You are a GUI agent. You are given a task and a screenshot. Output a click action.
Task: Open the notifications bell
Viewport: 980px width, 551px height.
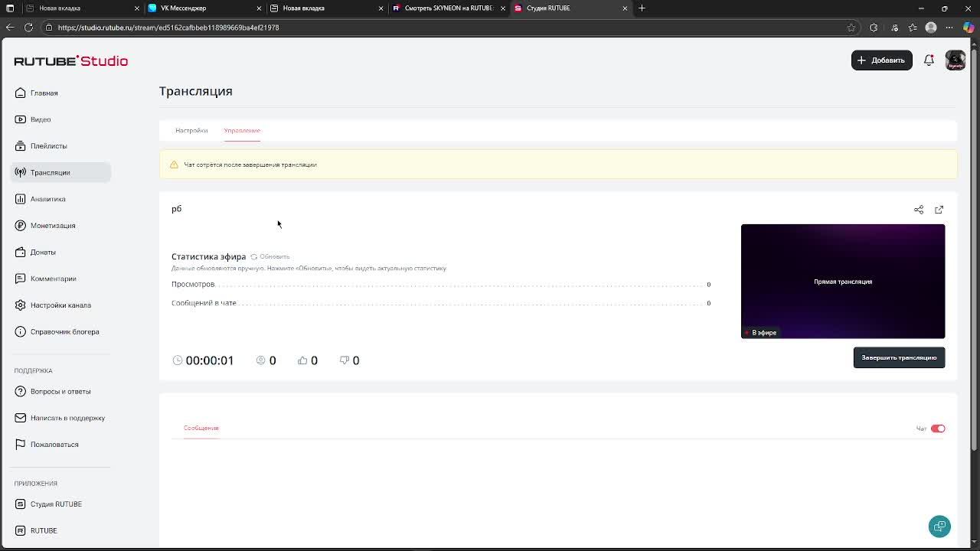[x=929, y=60]
